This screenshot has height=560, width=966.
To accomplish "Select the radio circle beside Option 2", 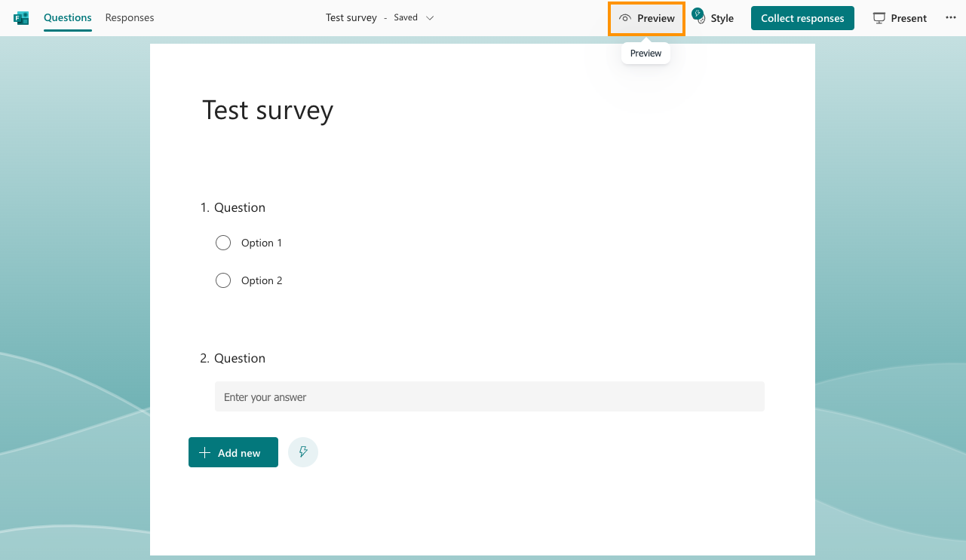I will click(x=223, y=280).
